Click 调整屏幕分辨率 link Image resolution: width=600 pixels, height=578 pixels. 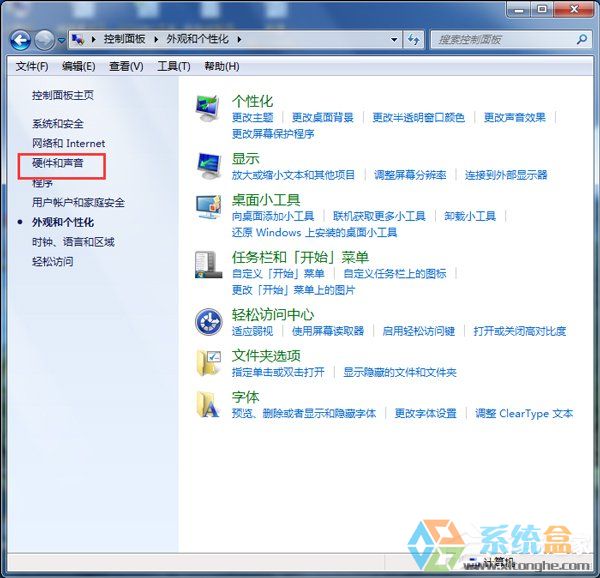point(410,175)
